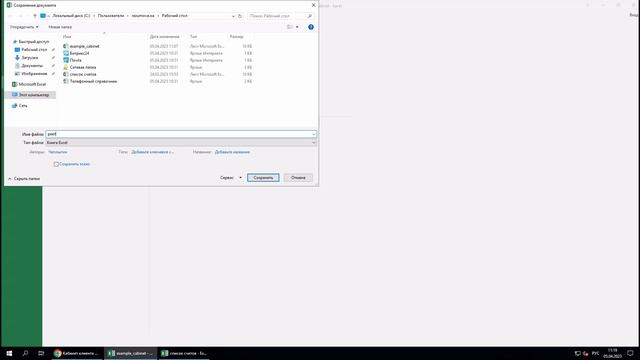Screen dimensions: 640x360
Task: Click the author name link
Action: coord(58,152)
